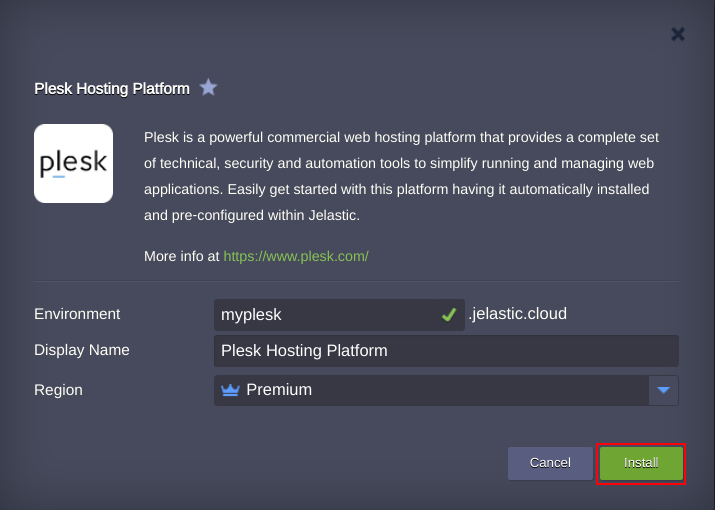The height and width of the screenshot is (510, 715).
Task: Open the https://www.plesk.com/ link
Action: click(296, 256)
